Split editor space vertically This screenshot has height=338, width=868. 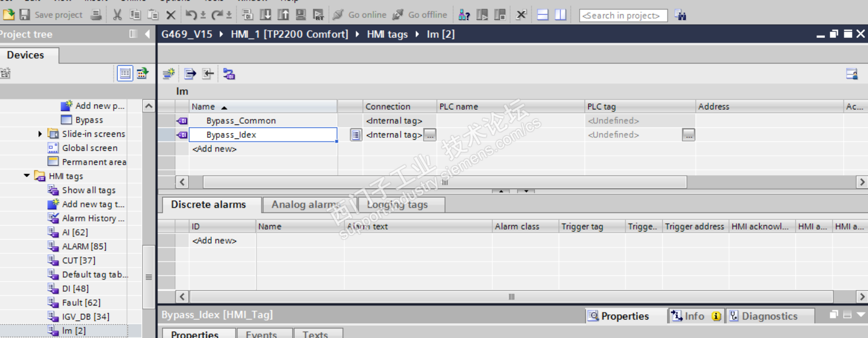click(560, 15)
